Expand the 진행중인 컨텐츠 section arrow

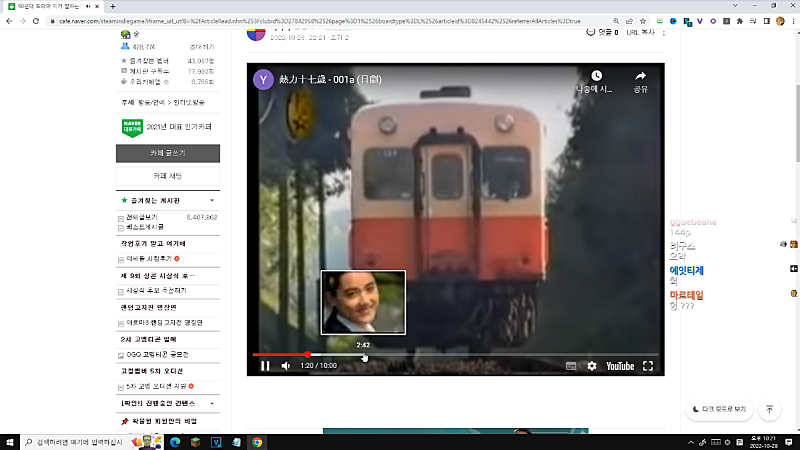(212, 403)
